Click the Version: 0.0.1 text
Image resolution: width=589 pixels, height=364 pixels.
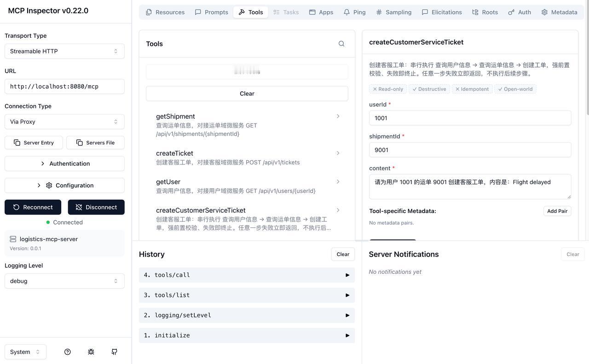click(25, 248)
